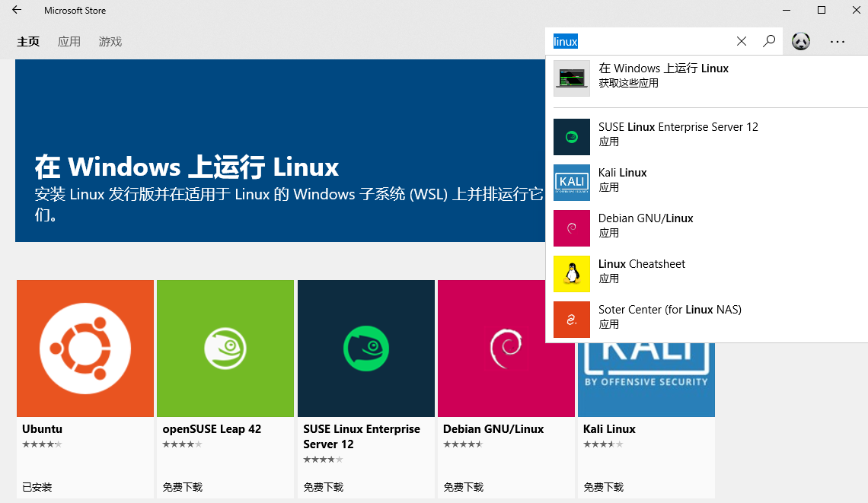The image size is (868, 503).
Task: Select the Soter Center (for Linux NAS) suggestion
Action: coord(707,320)
